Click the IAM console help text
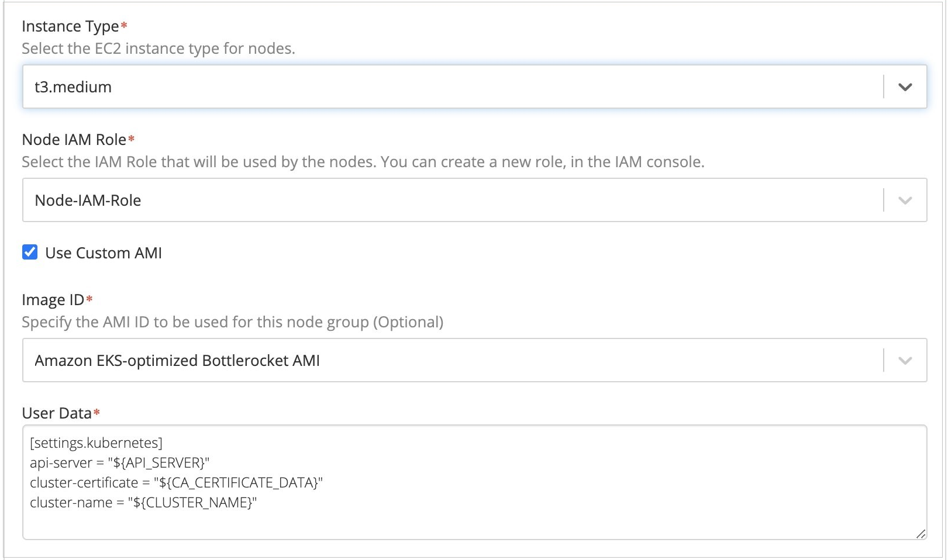The height and width of the screenshot is (560, 948). tap(363, 162)
